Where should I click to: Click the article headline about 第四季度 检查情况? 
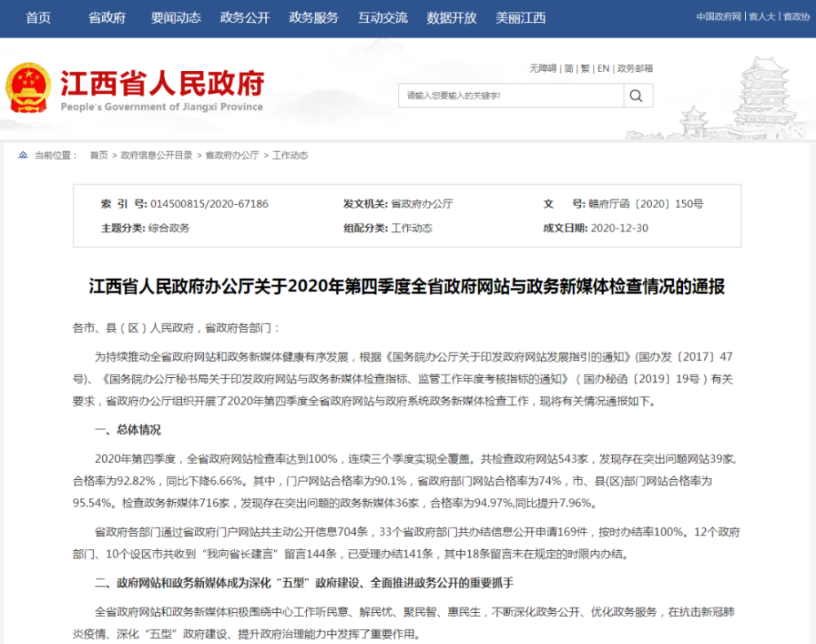407,286
